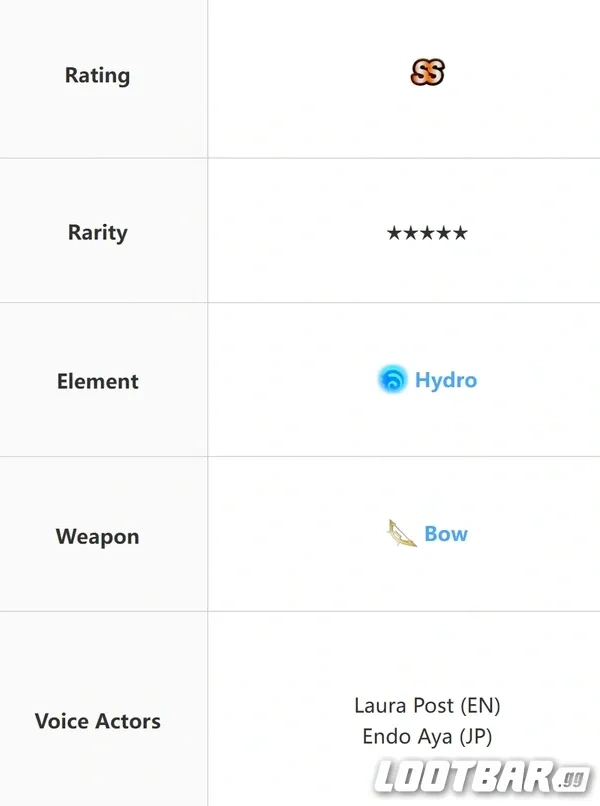Screen dimensions: 600x806
Task: Select the first rarity star
Action: 394,233
